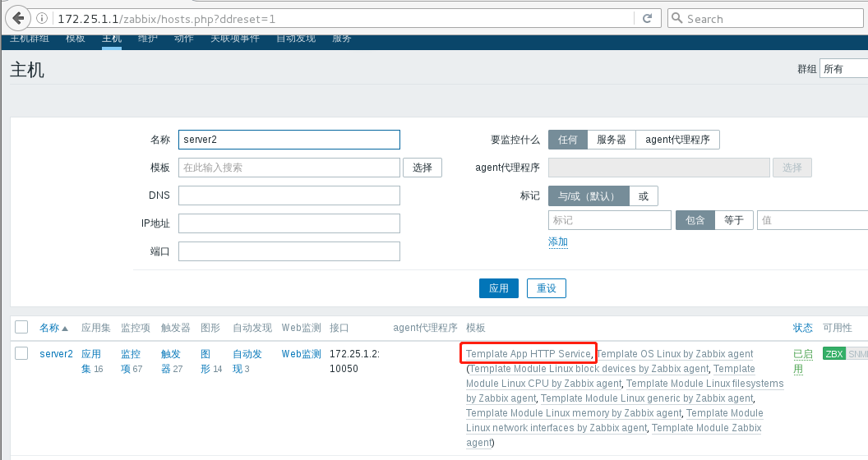Click 添加 link to add tag
The width and height of the screenshot is (868, 460).
(558, 241)
